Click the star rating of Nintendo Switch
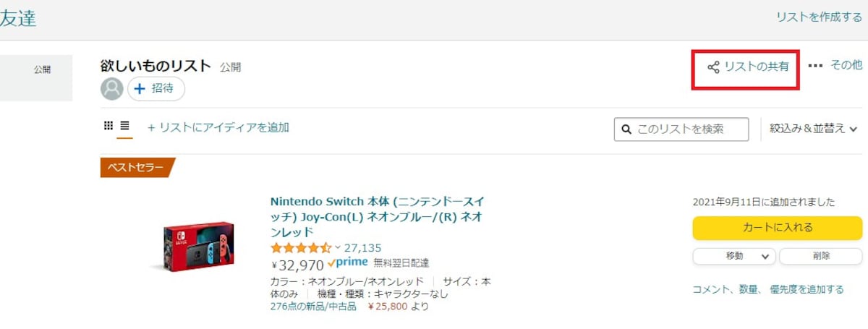The width and height of the screenshot is (868, 329). pos(301,247)
